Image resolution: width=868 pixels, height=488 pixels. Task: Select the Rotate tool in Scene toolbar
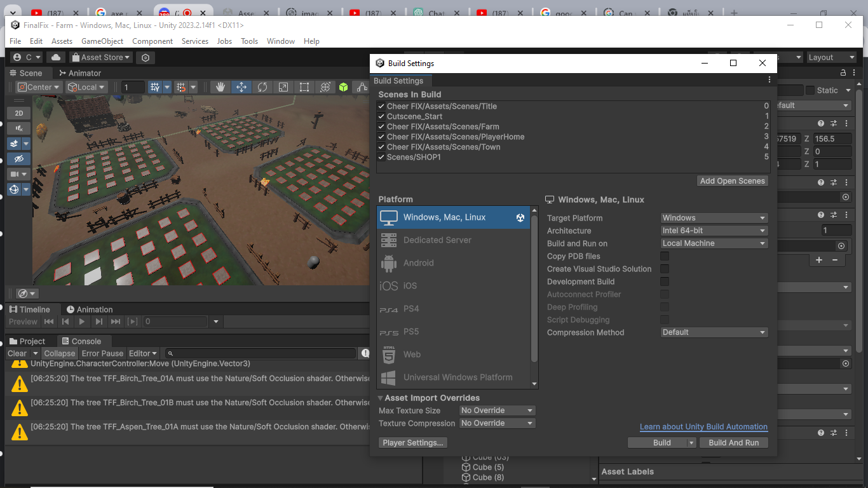(x=262, y=87)
